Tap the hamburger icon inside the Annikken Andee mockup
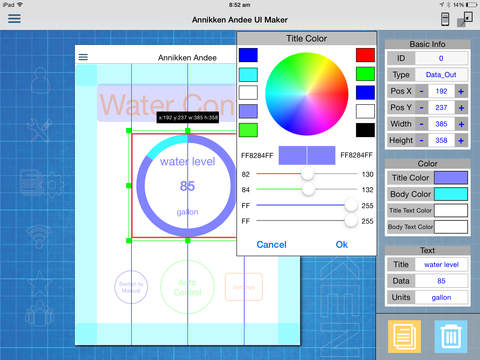The height and width of the screenshot is (360, 480). pos(83,57)
